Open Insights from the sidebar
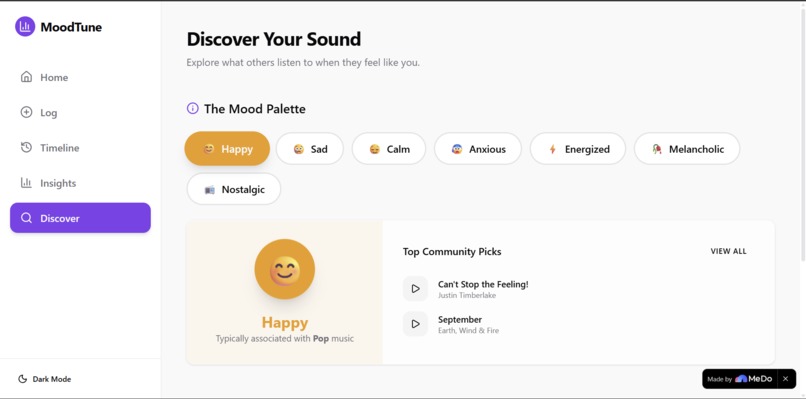Screen dimensions: 806x399 pyautogui.click(x=80, y=183)
